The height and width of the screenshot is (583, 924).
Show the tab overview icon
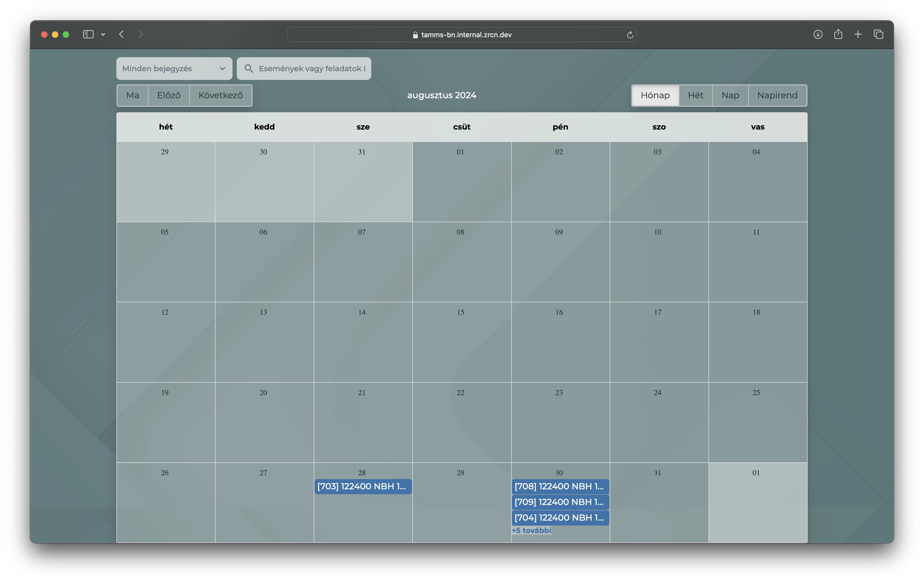coord(878,35)
